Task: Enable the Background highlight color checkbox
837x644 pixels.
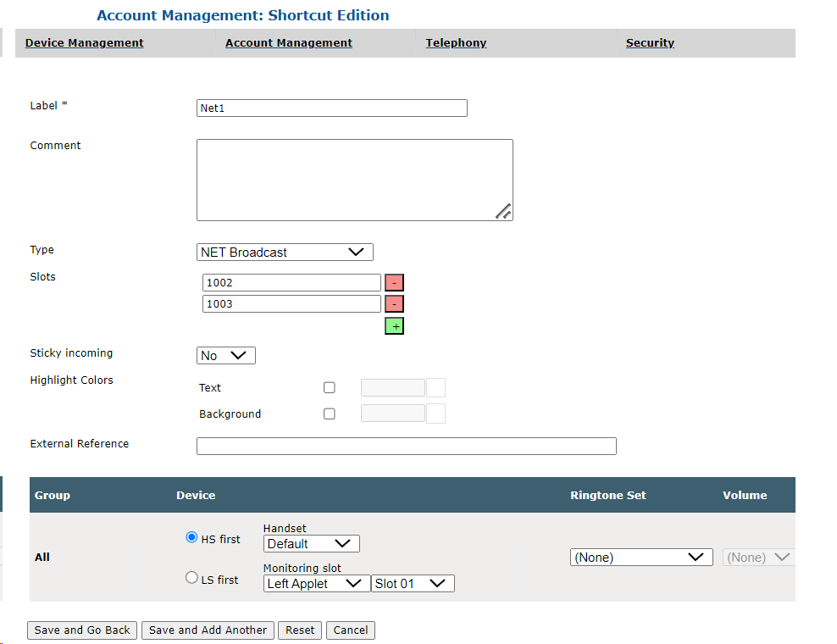Action: [x=330, y=414]
